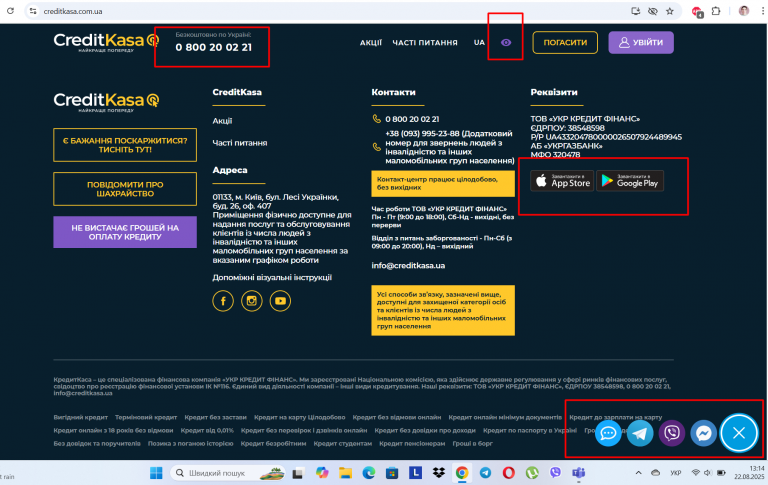Screen dimensions: 768x485
Task: Bookmark this page with star icon
Action: click(670, 11)
